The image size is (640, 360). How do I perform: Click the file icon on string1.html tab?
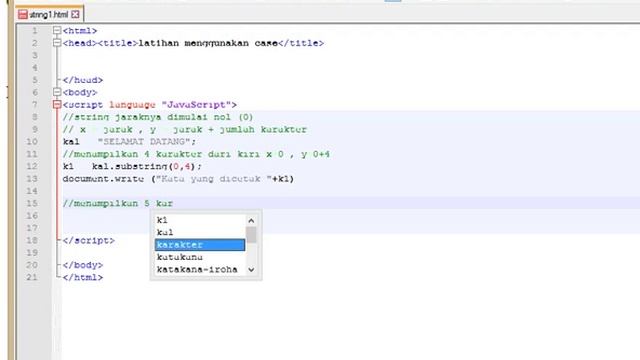[x=23, y=15]
